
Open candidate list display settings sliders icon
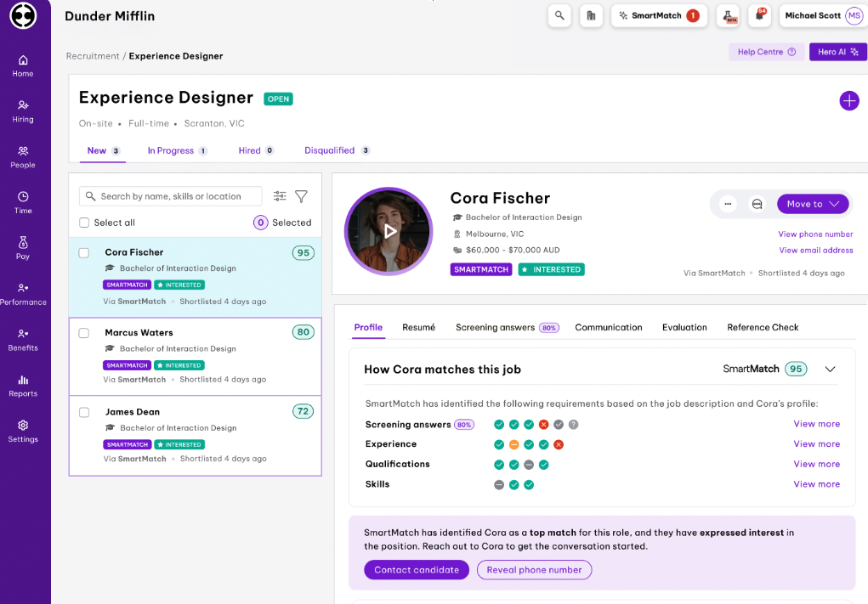(280, 195)
